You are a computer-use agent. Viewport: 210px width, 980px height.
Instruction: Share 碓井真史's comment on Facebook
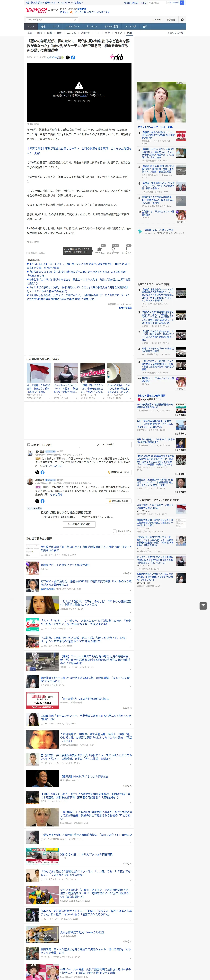coord(42,501)
